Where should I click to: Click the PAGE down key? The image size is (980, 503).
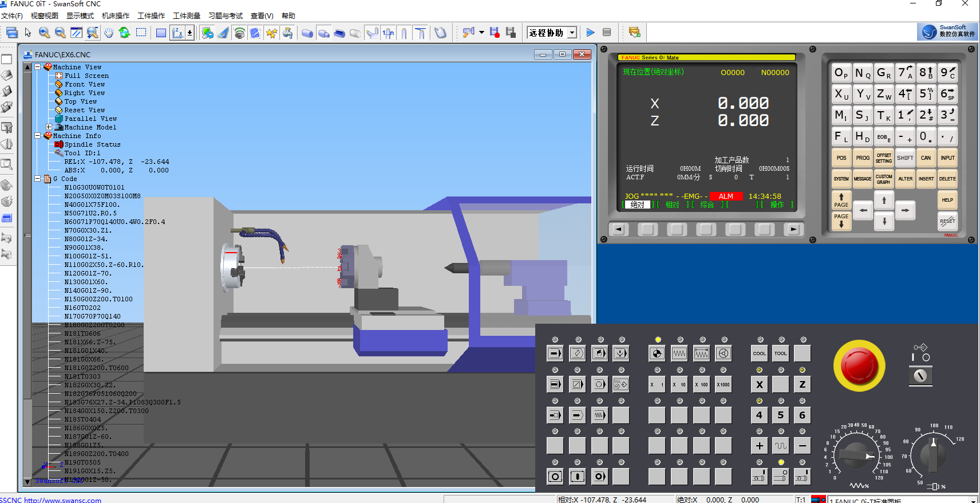pyautogui.click(x=841, y=221)
